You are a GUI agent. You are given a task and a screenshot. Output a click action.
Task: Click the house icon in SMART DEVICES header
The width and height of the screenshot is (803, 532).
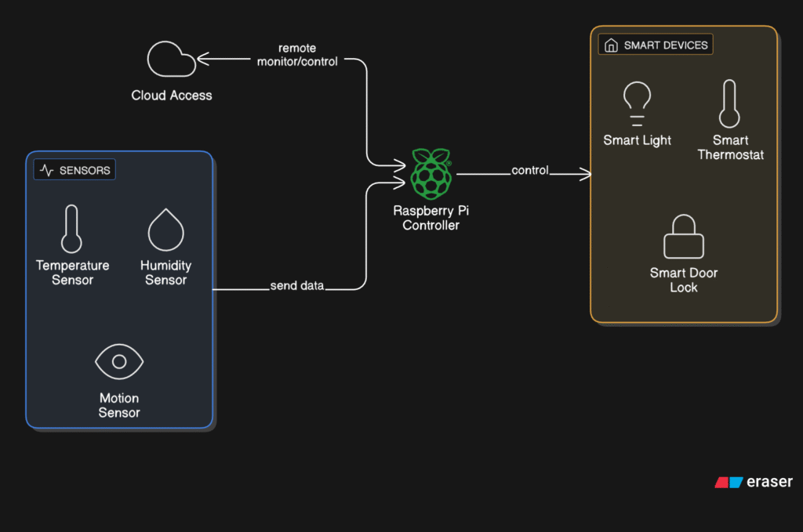click(x=611, y=45)
